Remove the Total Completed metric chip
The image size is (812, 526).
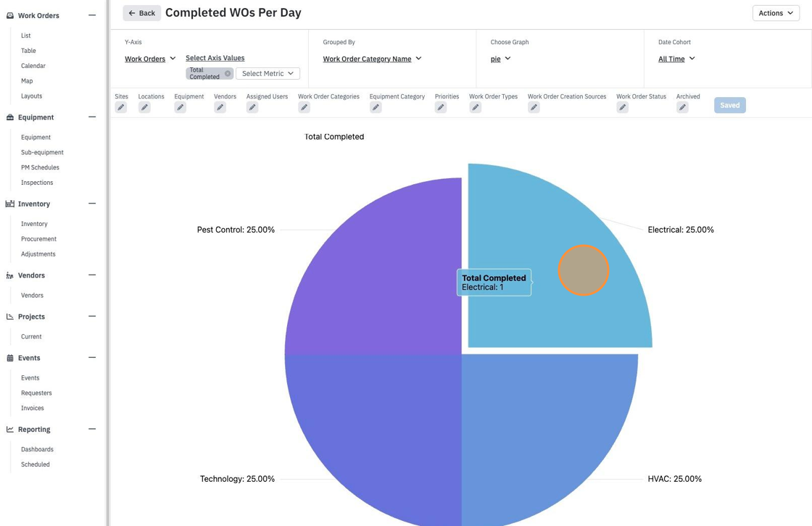click(x=228, y=73)
